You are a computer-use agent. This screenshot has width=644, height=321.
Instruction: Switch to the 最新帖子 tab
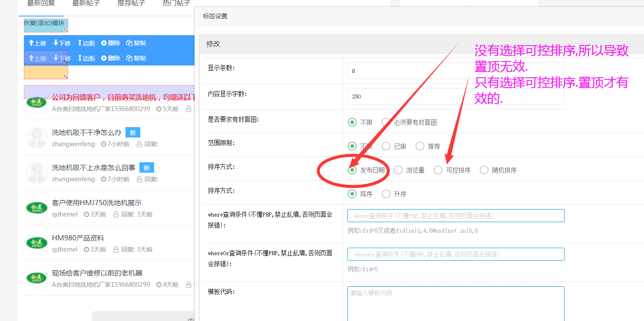pyautogui.click(x=86, y=3)
